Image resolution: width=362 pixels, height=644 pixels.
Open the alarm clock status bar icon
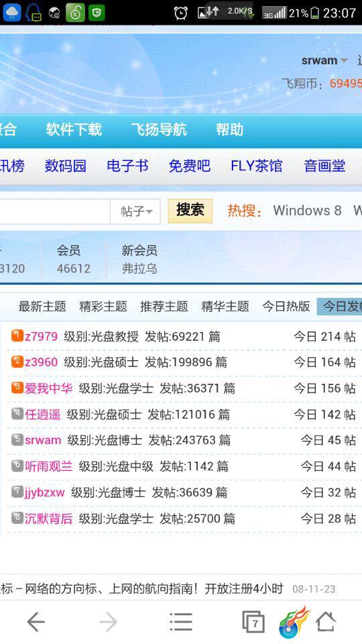click(180, 13)
